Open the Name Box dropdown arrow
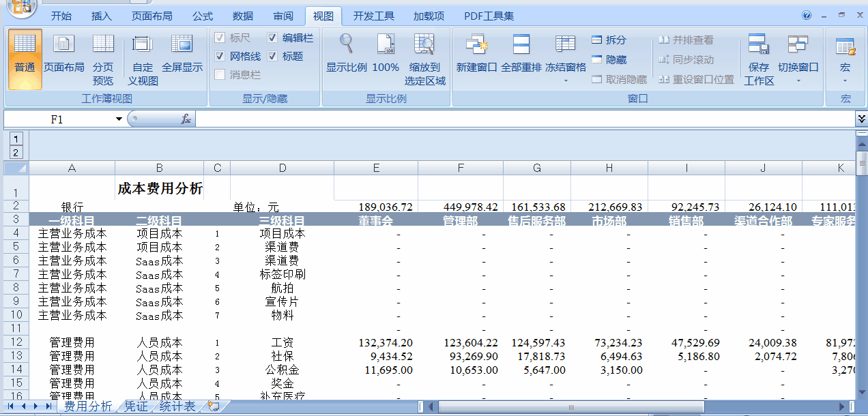The image size is (868, 416). [x=119, y=119]
